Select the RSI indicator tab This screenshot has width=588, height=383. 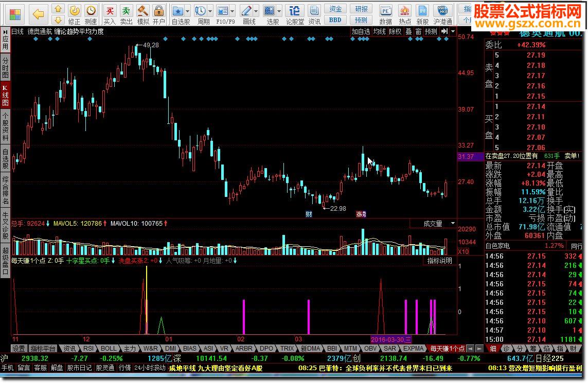[88, 349]
